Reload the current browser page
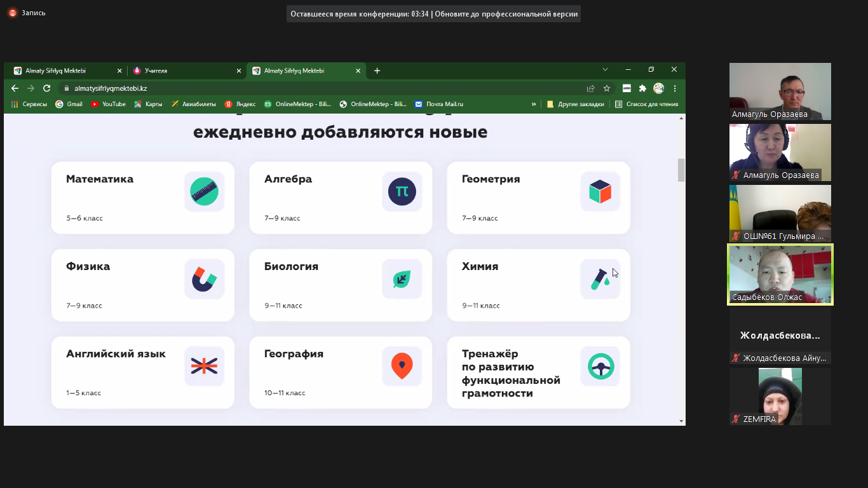 (46, 88)
